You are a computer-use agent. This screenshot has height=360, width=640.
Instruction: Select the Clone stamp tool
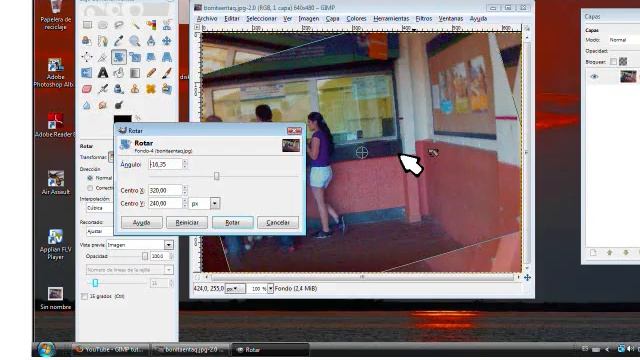tap(135, 89)
